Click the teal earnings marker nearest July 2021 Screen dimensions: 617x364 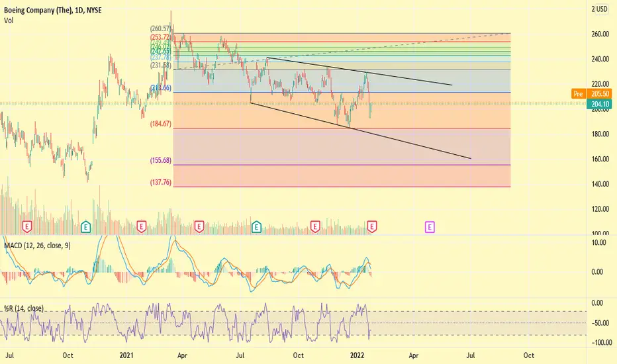coord(257,226)
